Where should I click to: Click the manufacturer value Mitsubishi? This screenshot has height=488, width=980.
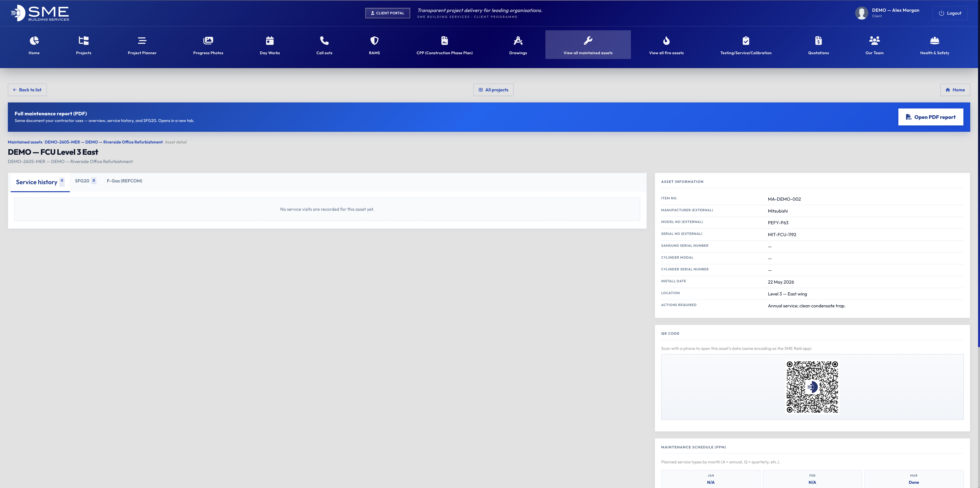point(778,211)
